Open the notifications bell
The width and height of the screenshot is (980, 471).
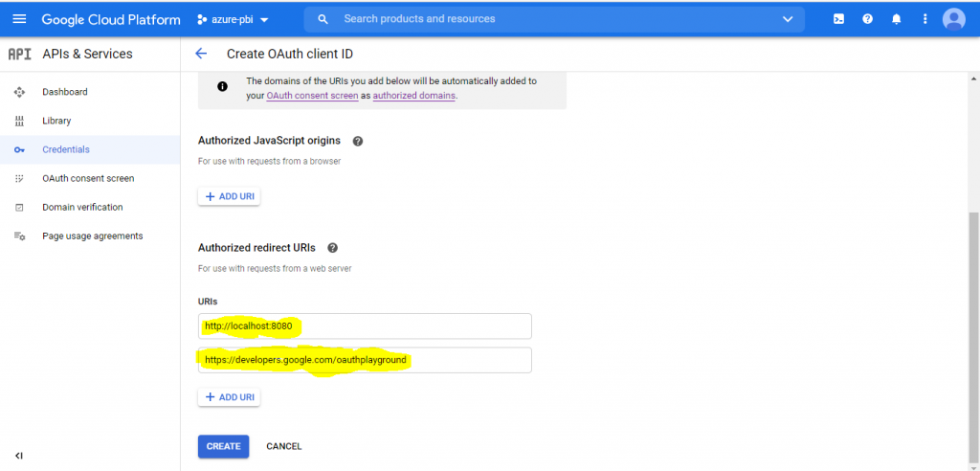896,19
